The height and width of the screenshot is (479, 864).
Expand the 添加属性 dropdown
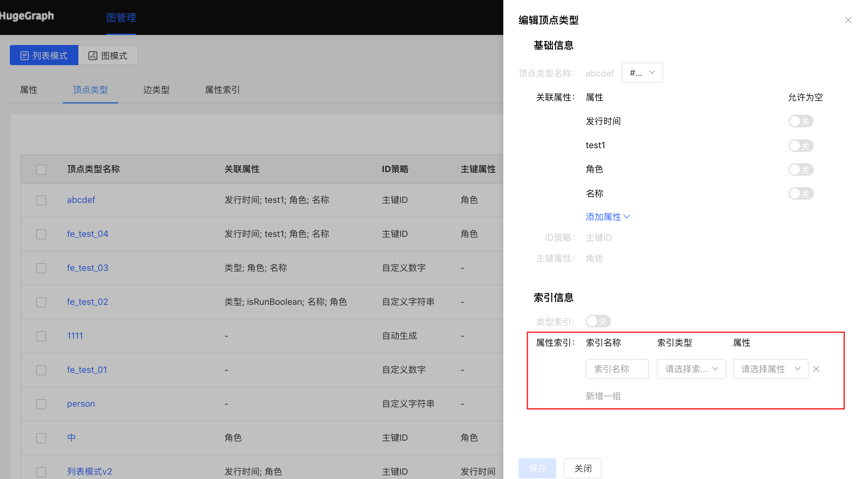click(x=607, y=217)
